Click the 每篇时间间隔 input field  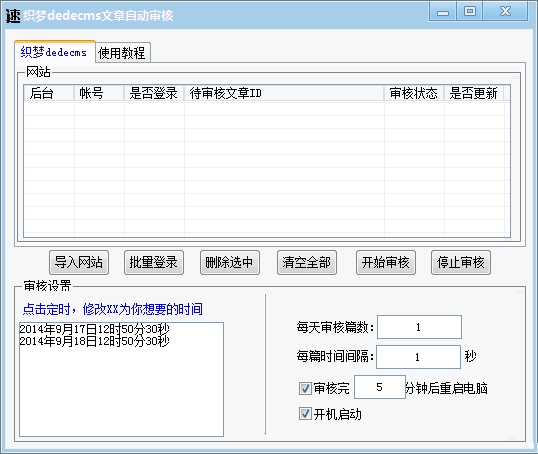tap(418, 357)
